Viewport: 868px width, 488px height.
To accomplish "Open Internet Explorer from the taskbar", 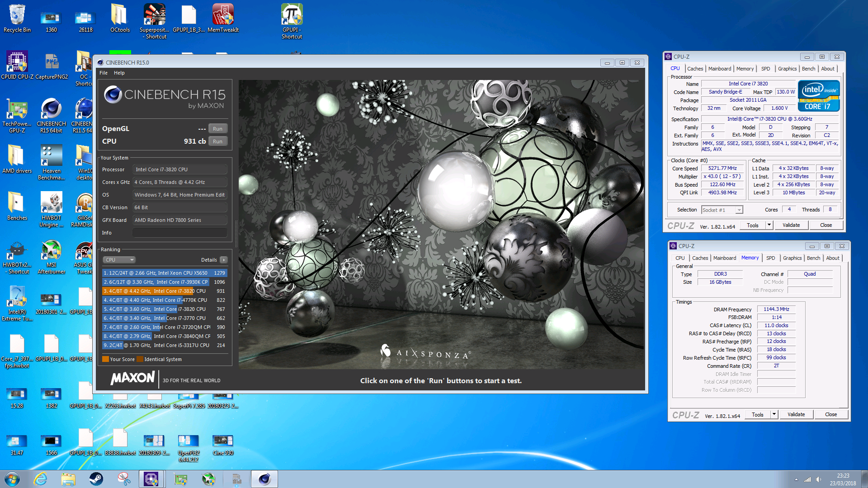I will click(41, 479).
